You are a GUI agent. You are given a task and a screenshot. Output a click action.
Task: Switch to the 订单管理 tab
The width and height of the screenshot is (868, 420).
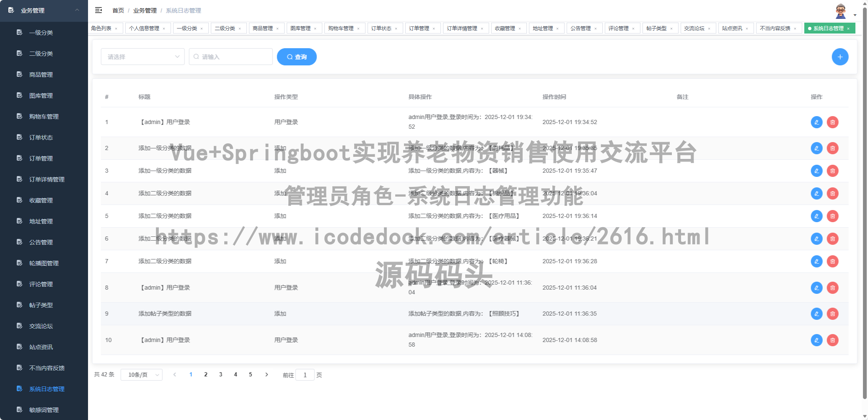tap(420, 28)
